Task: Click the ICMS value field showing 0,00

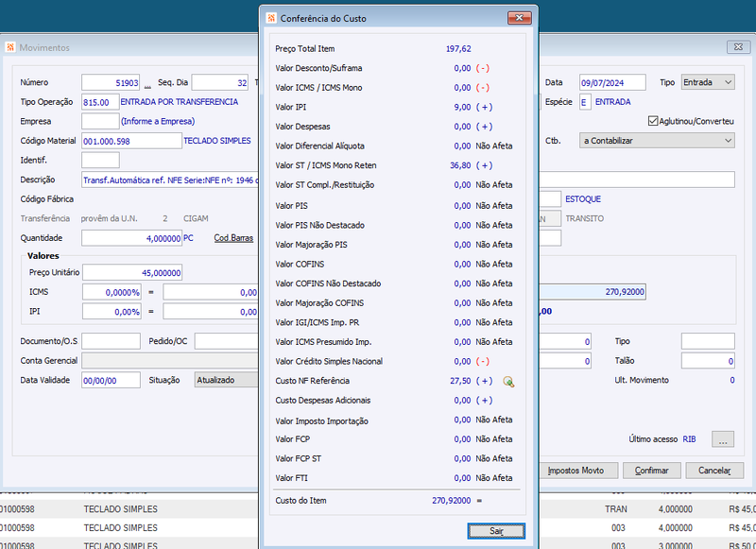Action: [x=211, y=292]
